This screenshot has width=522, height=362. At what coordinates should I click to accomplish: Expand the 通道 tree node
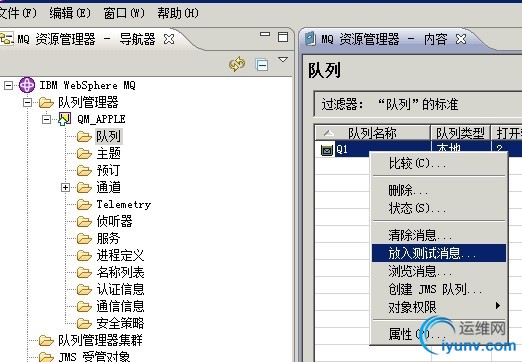[65, 187]
